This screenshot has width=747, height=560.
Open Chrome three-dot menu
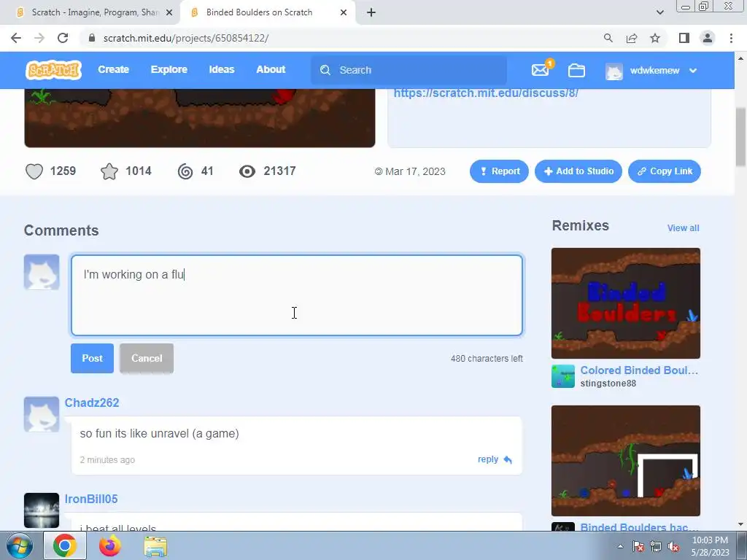tap(731, 38)
